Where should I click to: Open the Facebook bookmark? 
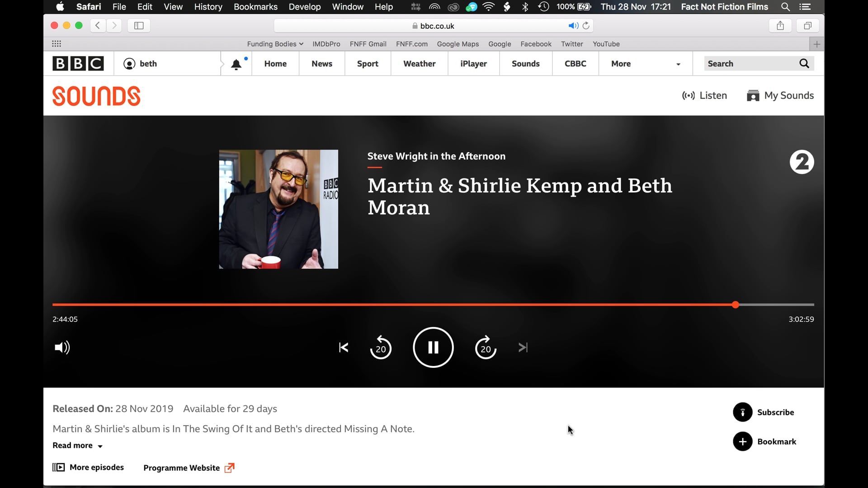pos(536,44)
